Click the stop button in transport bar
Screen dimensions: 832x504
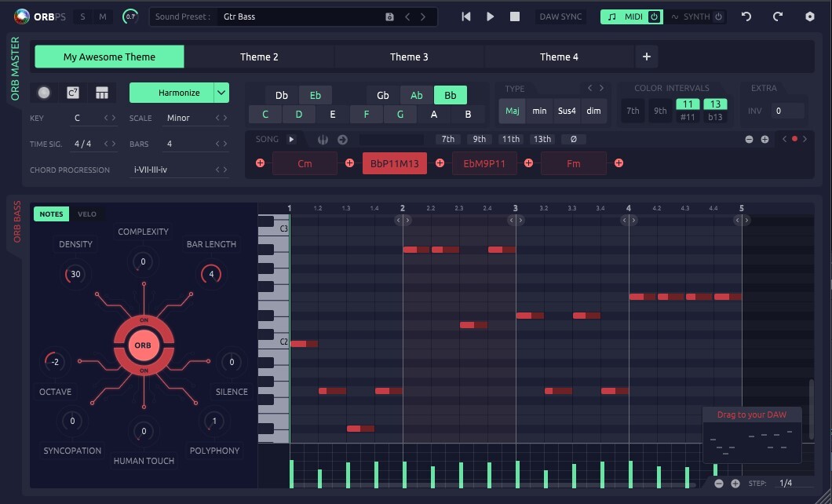click(x=515, y=16)
